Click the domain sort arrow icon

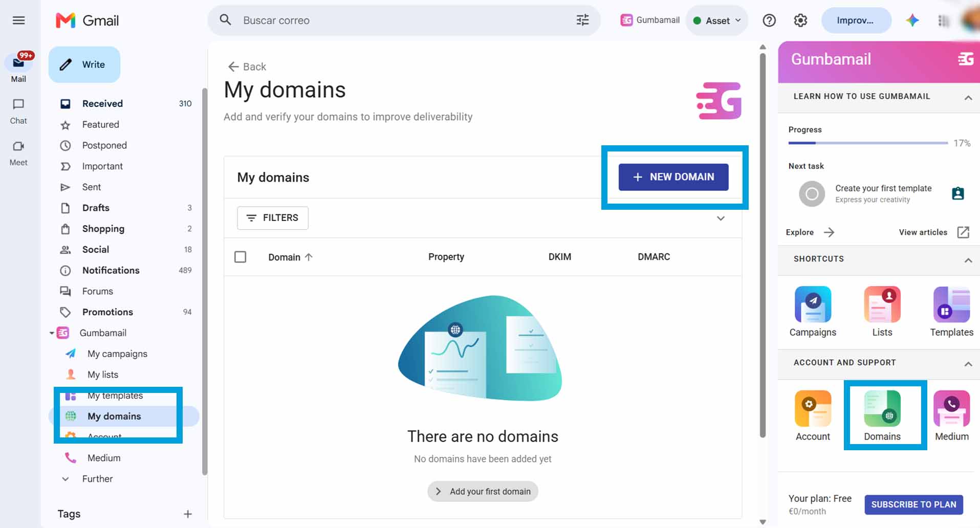pyautogui.click(x=309, y=257)
